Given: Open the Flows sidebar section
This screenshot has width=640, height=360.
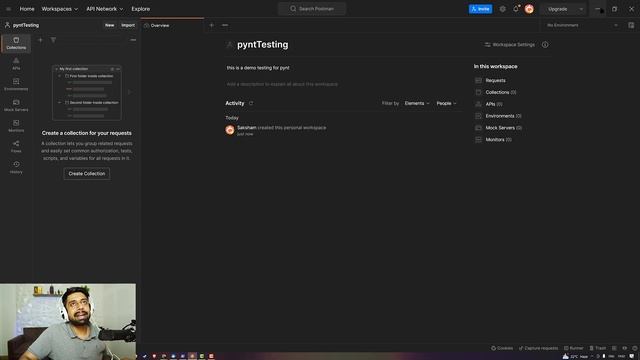Looking at the screenshot, I should (16, 147).
